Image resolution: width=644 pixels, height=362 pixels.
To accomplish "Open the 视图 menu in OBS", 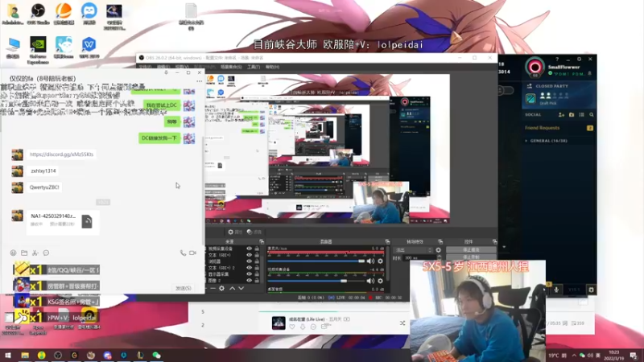I will tap(182, 67).
